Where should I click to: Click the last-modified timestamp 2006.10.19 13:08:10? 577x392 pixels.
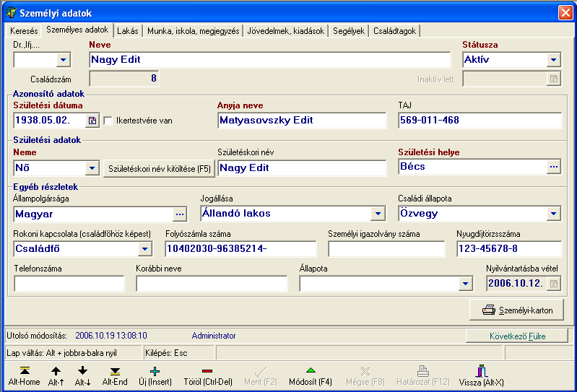(111, 336)
